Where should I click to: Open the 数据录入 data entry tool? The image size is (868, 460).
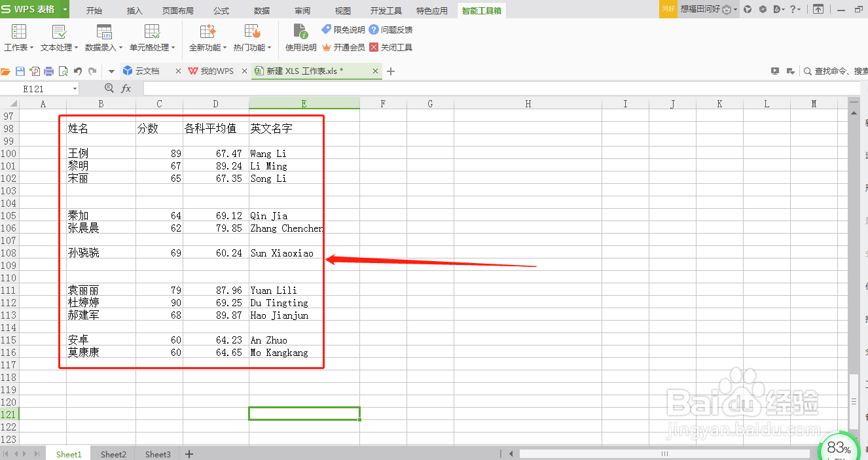coord(103,31)
